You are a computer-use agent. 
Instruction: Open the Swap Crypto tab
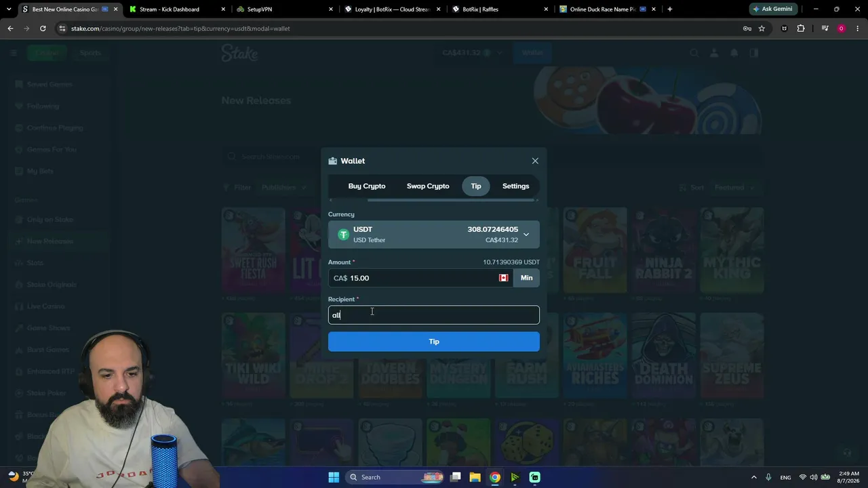pos(428,186)
